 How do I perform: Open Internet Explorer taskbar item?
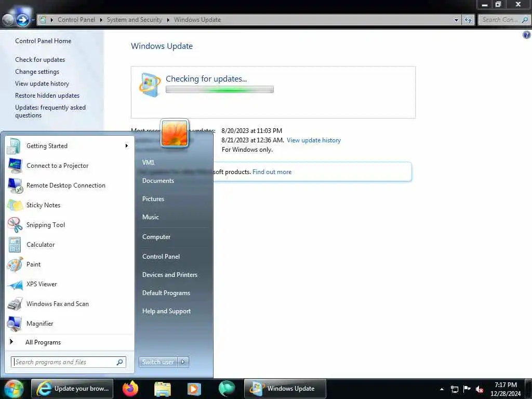[x=72, y=389]
